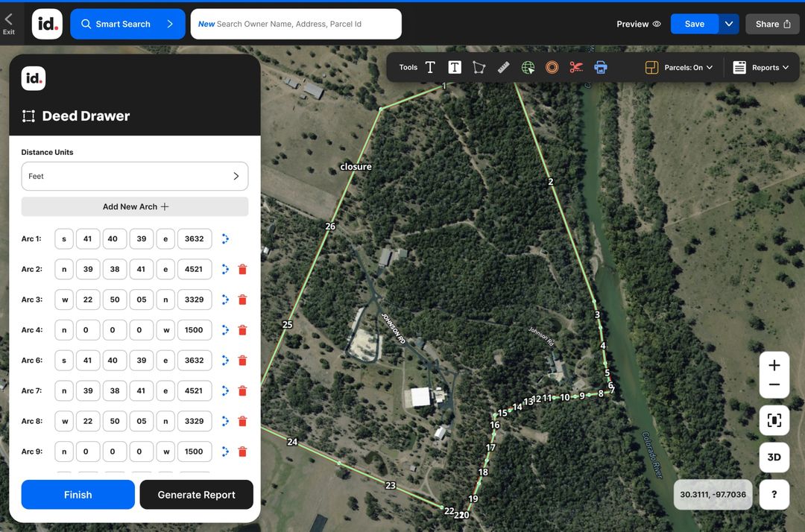This screenshot has width=805, height=532.
Task: Open the Save button dropdown arrow
Action: [729, 24]
